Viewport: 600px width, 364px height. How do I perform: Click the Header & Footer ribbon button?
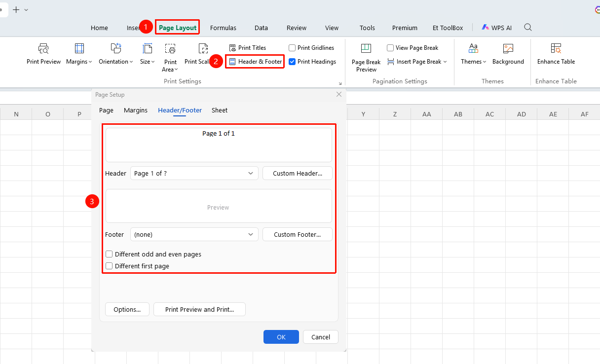click(x=255, y=62)
